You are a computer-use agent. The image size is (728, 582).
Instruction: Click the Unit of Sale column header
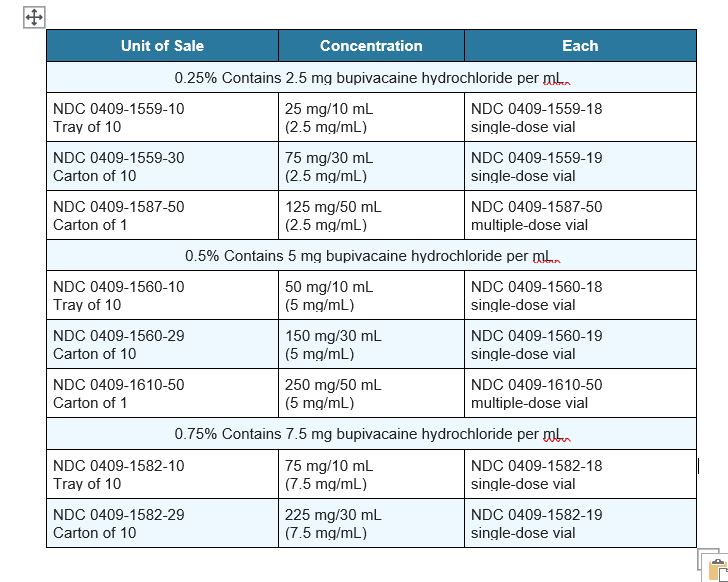click(162, 46)
